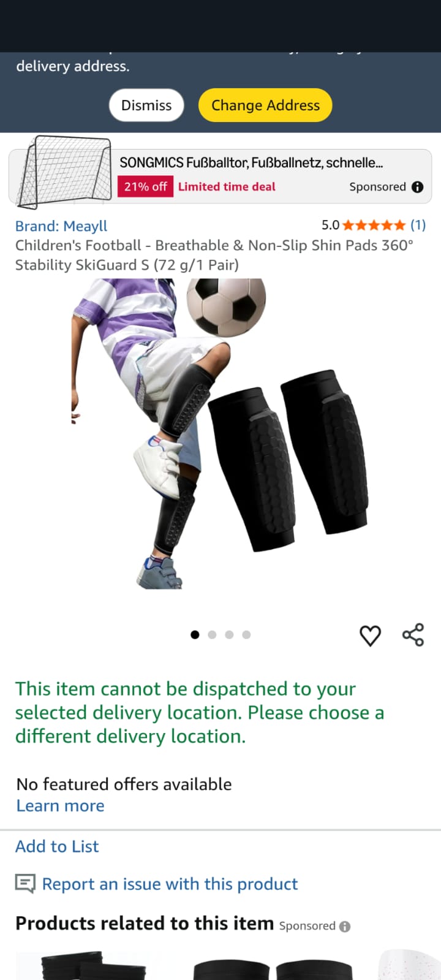The image size is (441, 980).
Task: Dismiss the delivery address notice
Action: click(x=146, y=105)
